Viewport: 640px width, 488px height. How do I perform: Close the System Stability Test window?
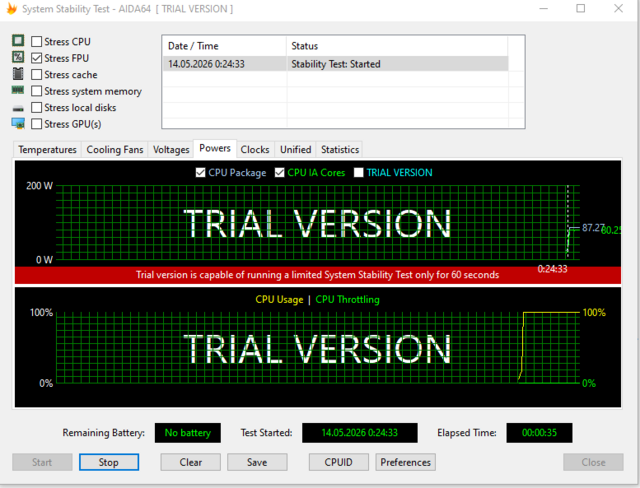tap(618, 9)
